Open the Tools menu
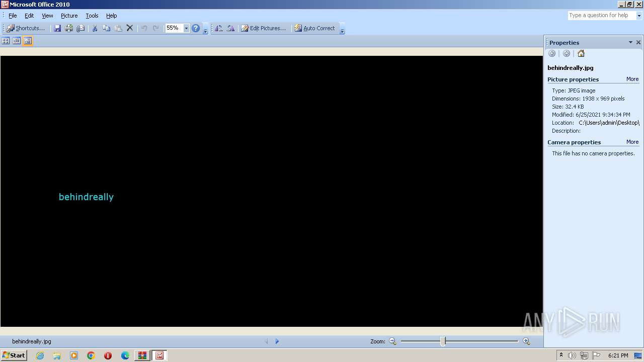Viewport: 644px width, 362px height. 92,16
